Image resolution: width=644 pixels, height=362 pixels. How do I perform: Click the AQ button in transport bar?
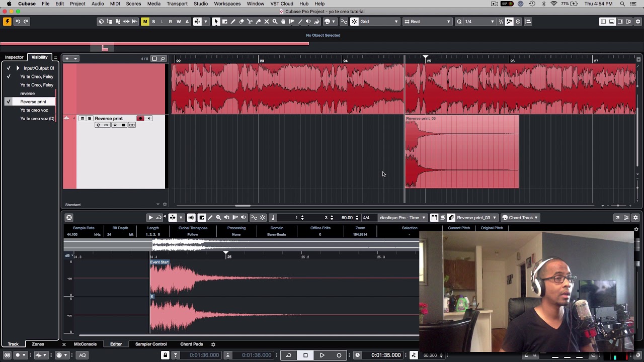pyautogui.click(x=83, y=355)
